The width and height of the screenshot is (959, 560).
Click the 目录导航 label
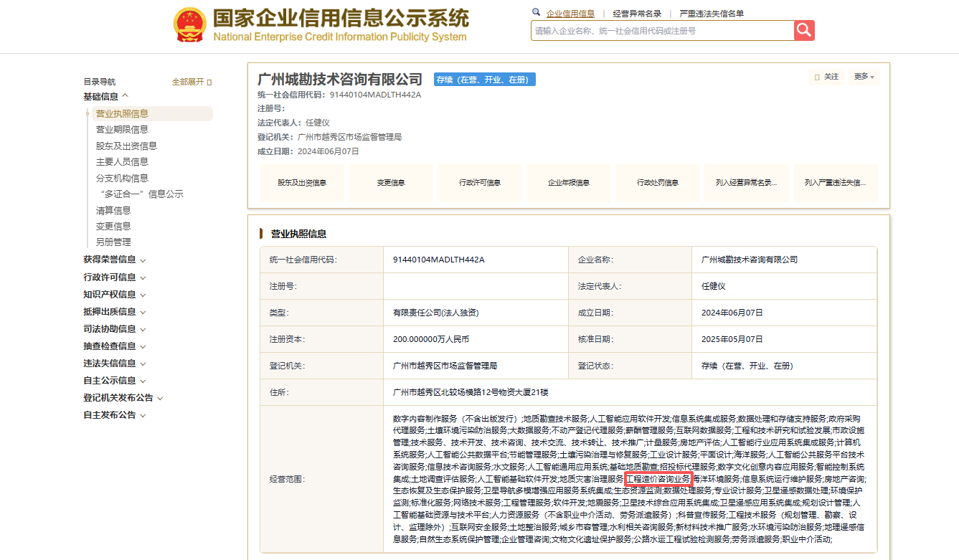(x=99, y=82)
